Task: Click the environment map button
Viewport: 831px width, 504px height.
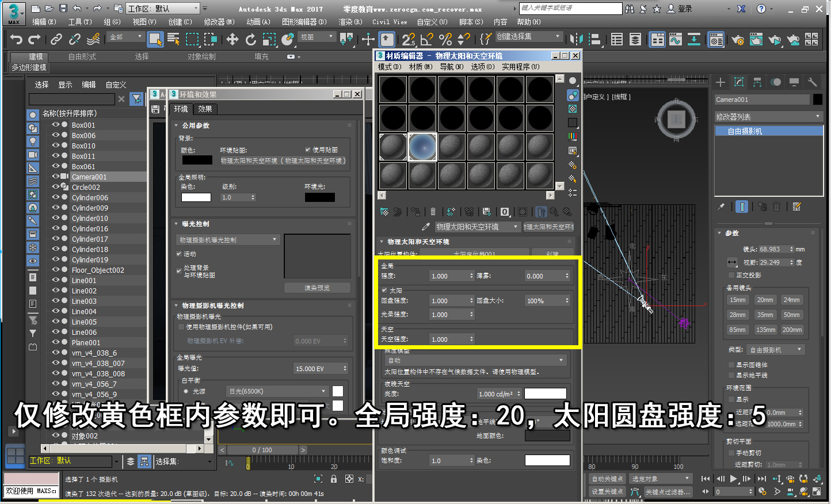Action: pos(284,161)
